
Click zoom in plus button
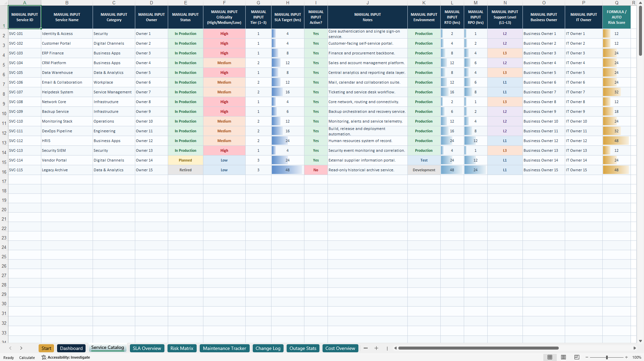[x=627, y=357]
